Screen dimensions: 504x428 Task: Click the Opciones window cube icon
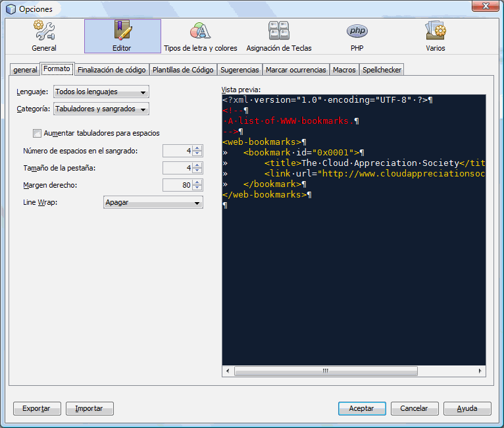tap(11, 9)
